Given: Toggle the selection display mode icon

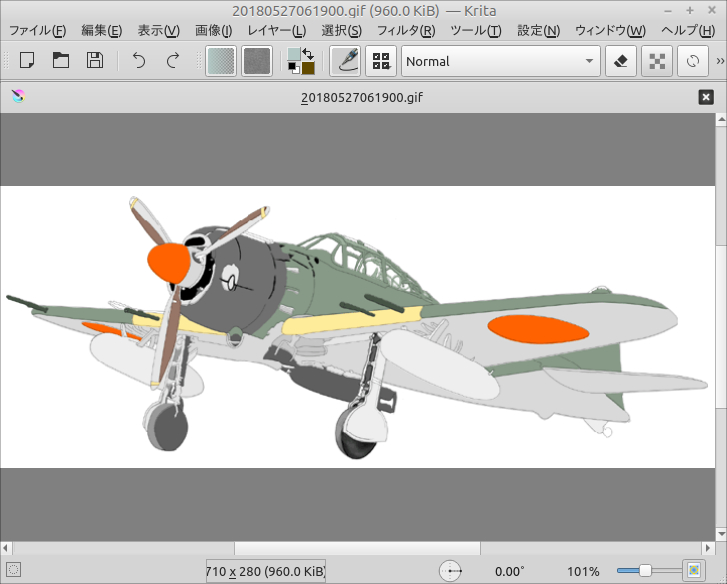Looking at the screenshot, I should (13, 570).
